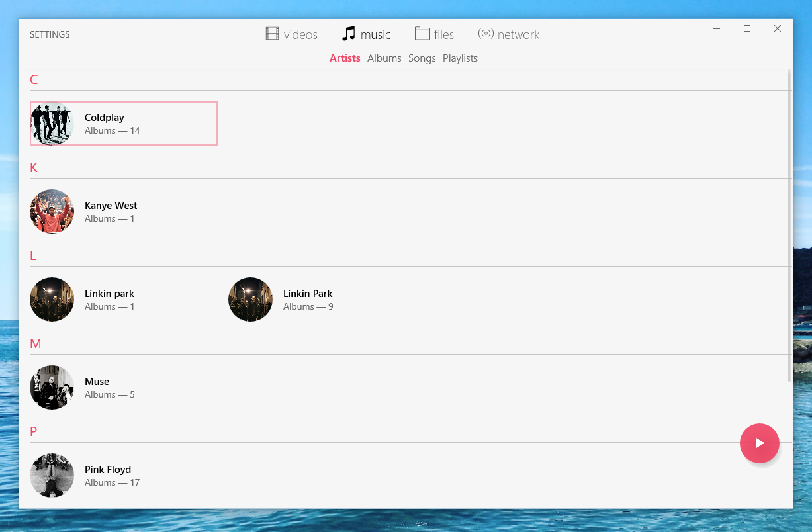Open Settings in the title bar
812x532 pixels.
coord(50,34)
